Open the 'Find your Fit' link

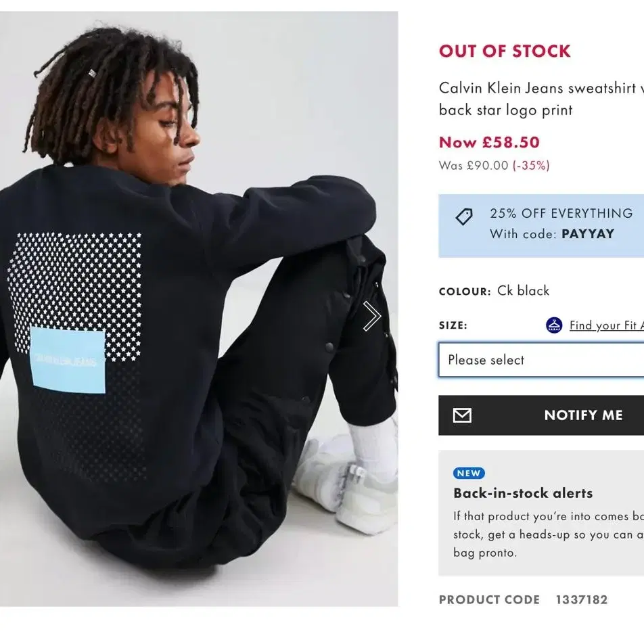click(607, 325)
